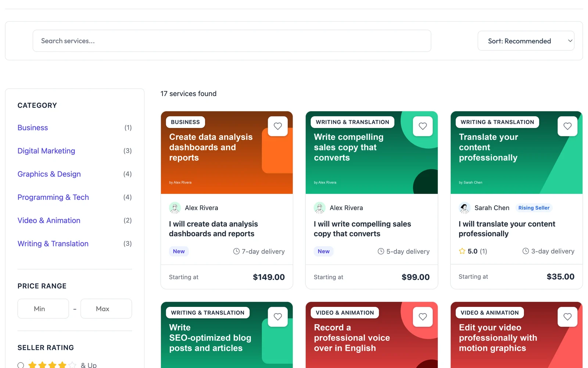Image resolution: width=588 pixels, height=368 pixels.
Task: Click Alex Rivera avatar on data analysis card
Action: pyautogui.click(x=175, y=208)
